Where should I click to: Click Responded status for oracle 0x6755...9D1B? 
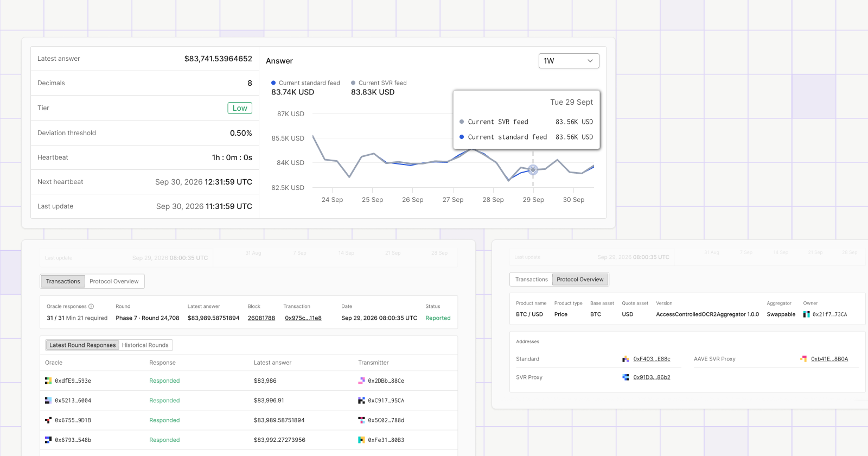point(164,420)
